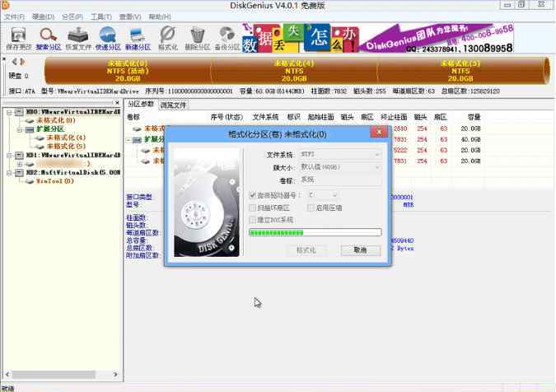Enable the 启用压缩 checkbox
Viewport: 556px width, 392px height.
click(311, 208)
